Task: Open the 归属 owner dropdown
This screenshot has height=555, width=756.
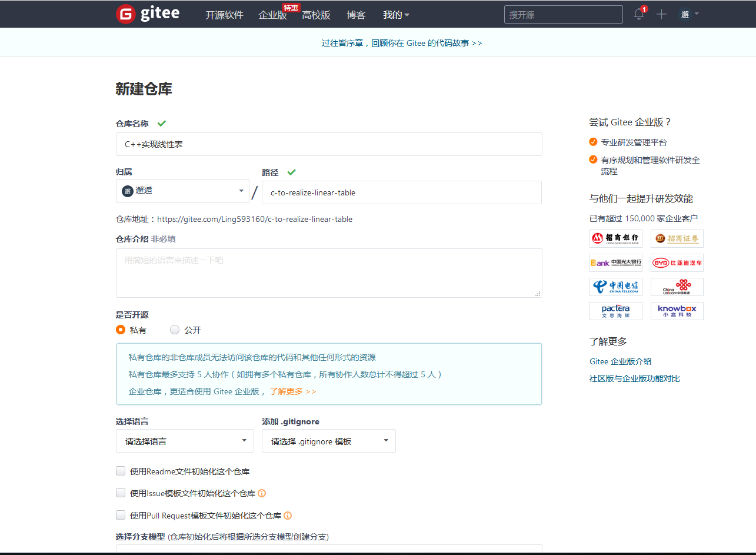Action: (x=182, y=191)
